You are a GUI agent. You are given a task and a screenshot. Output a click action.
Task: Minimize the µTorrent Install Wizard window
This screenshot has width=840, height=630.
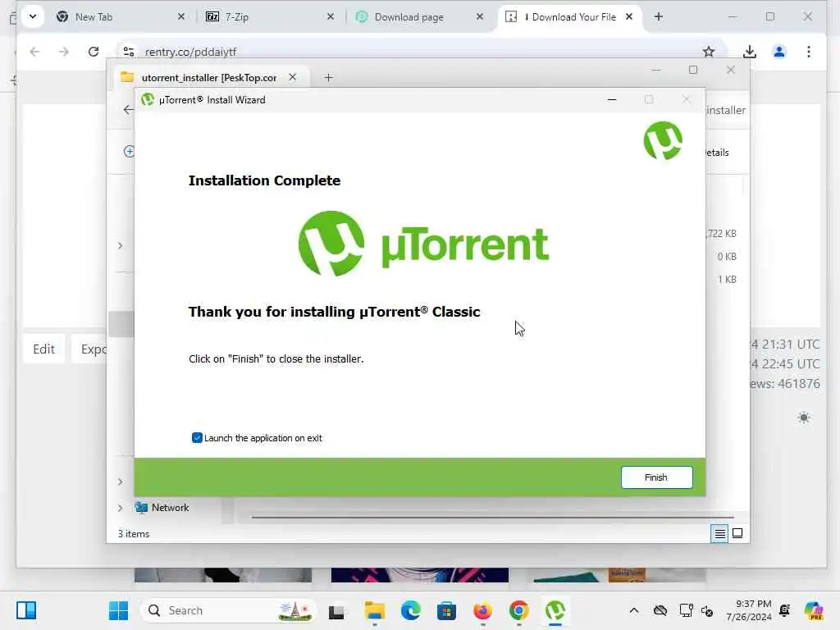pyautogui.click(x=612, y=99)
